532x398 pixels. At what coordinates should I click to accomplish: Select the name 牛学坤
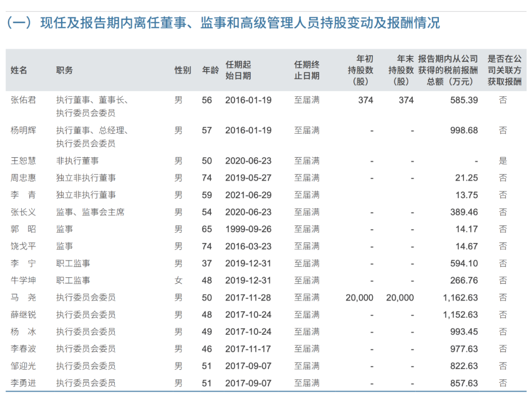tap(23, 281)
